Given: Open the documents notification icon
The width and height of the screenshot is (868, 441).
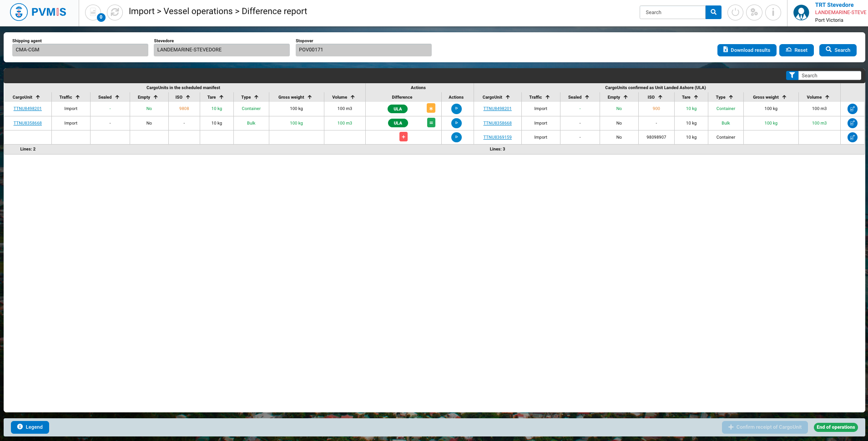Looking at the screenshot, I should pos(93,12).
